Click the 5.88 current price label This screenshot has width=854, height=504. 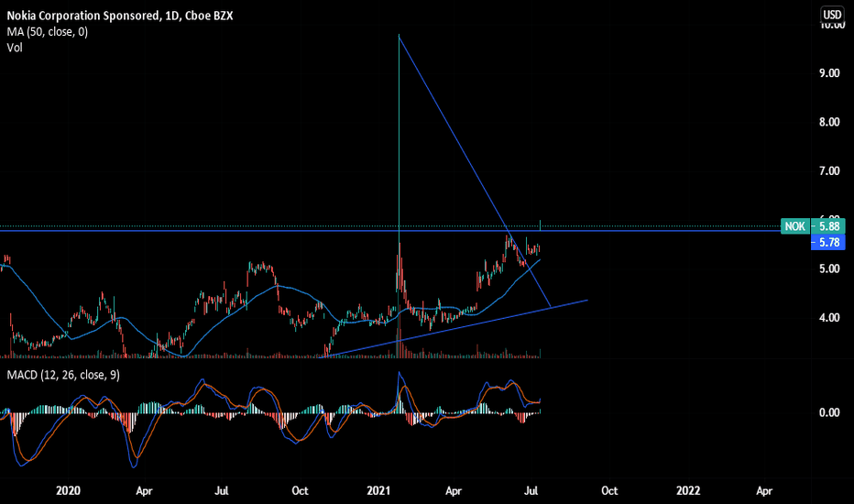(828, 226)
